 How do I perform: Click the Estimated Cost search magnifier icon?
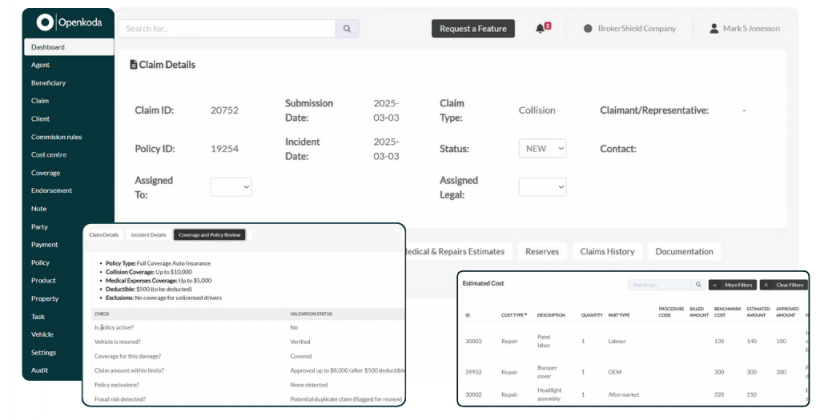click(x=698, y=285)
